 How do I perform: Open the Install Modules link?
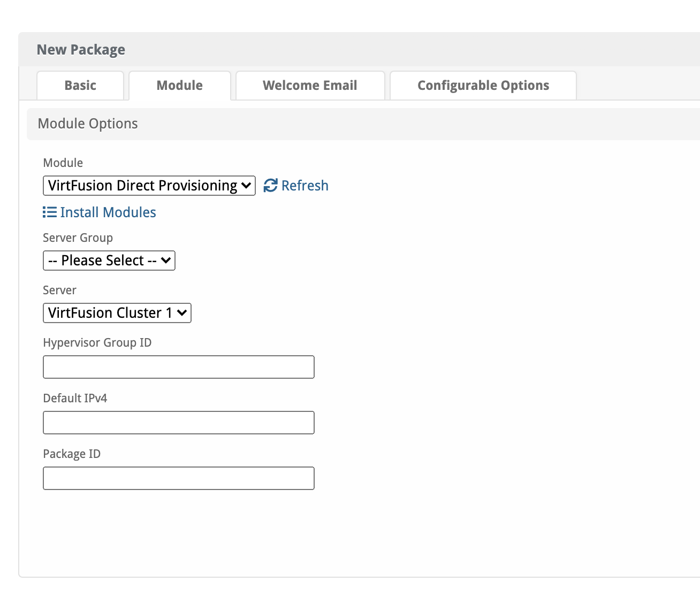coord(108,212)
